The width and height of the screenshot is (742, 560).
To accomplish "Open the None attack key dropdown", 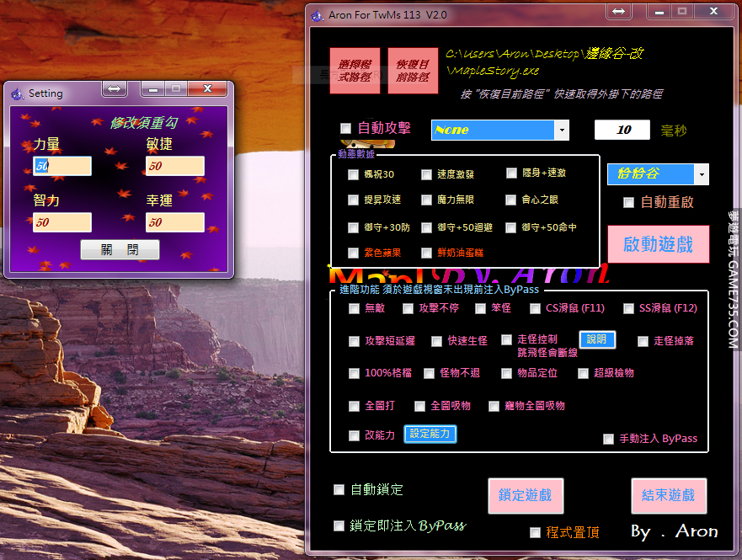I will click(562, 130).
